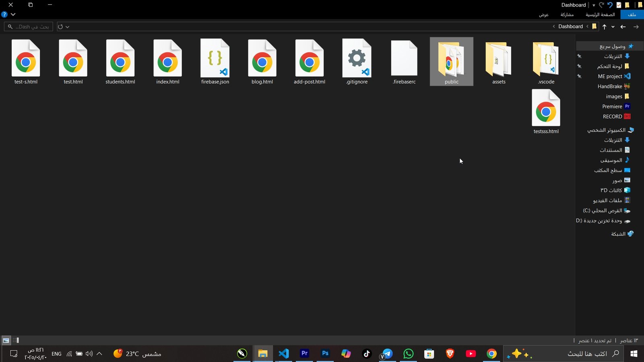This screenshot has width=644, height=362.
Task: Select the index.html file
Action: (167, 62)
